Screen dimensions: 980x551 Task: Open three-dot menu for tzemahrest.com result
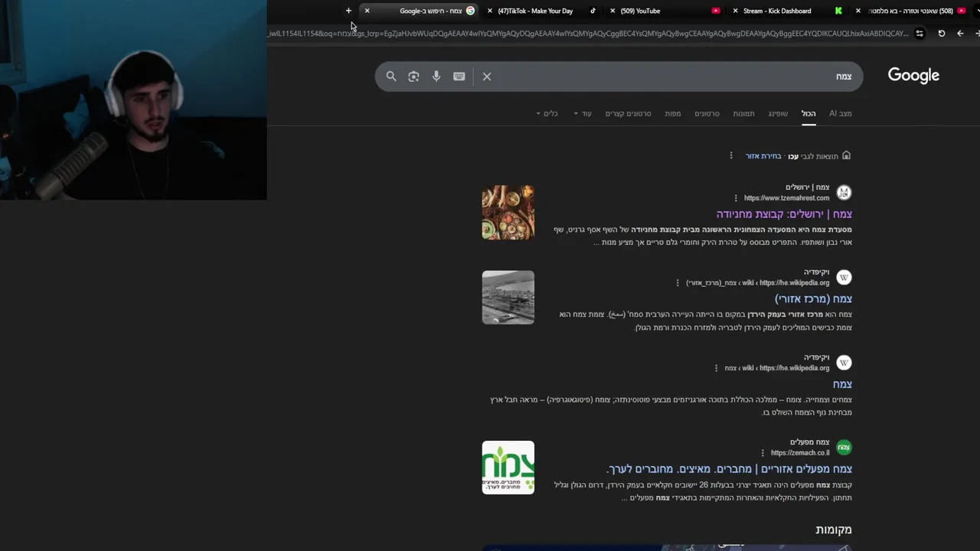[x=736, y=198]
